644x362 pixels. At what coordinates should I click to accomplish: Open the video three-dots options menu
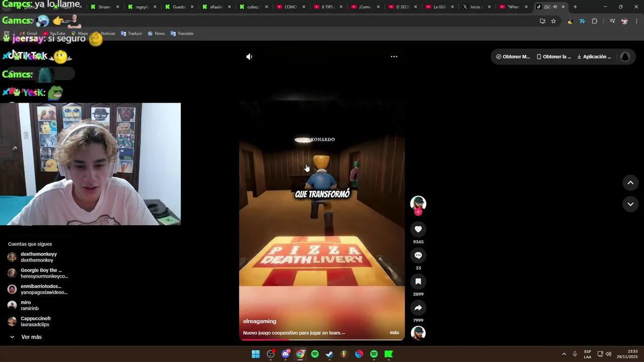[394, 57]
